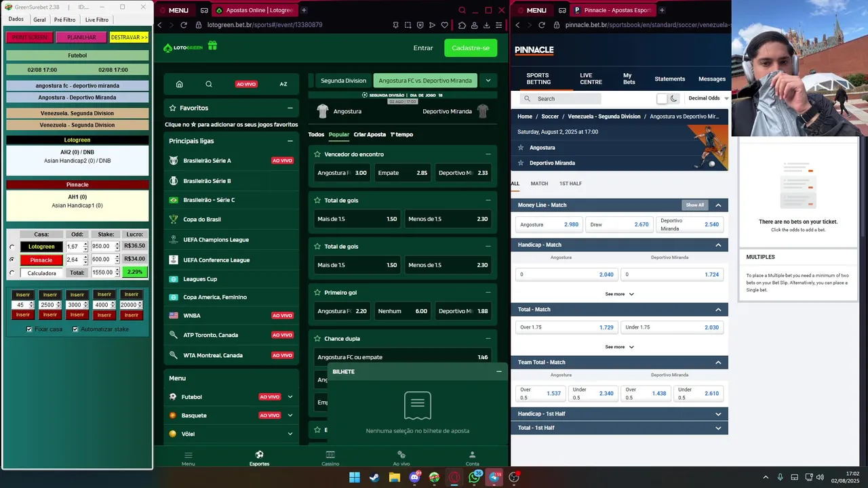The width and height of the screenshot is (868, 488).
Task: Select Angostura 2.980 Money Line odds on Pinnacle
Action: click(549, 224)
